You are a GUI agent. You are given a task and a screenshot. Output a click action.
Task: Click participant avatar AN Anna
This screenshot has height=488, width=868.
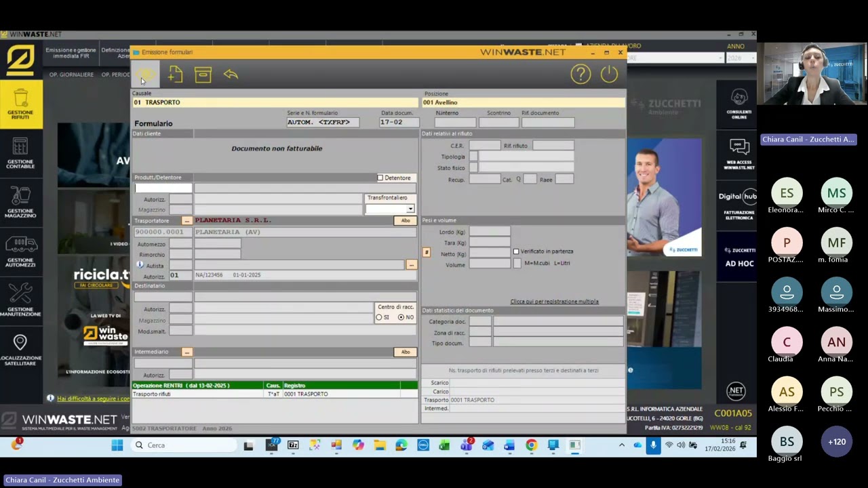837,342
